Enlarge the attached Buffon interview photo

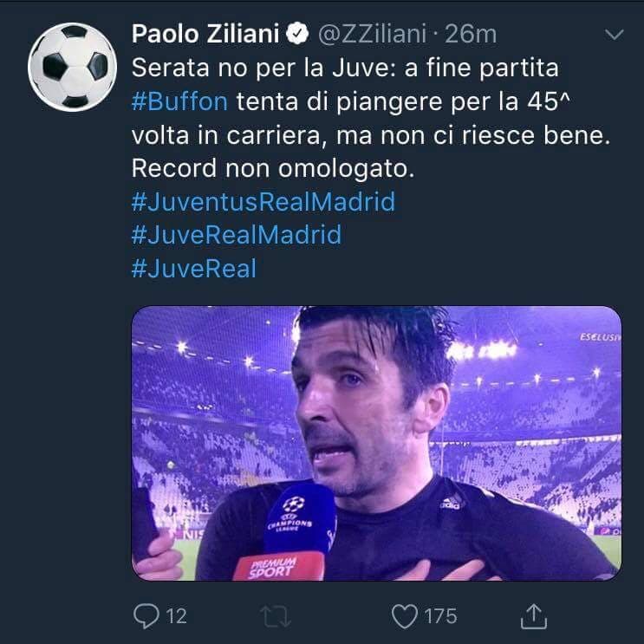376,442
